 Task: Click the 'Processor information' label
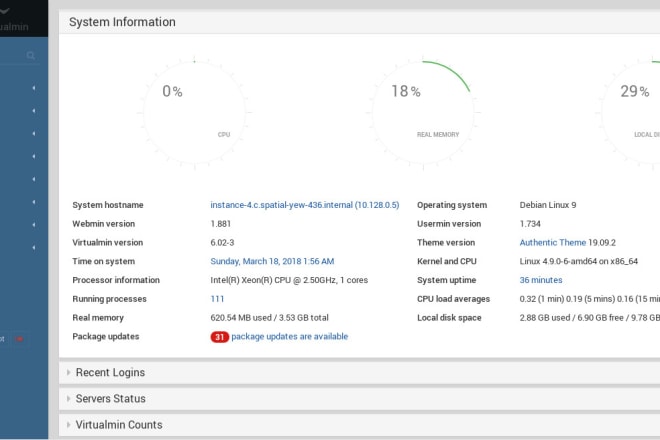click(x=116, y=280)
